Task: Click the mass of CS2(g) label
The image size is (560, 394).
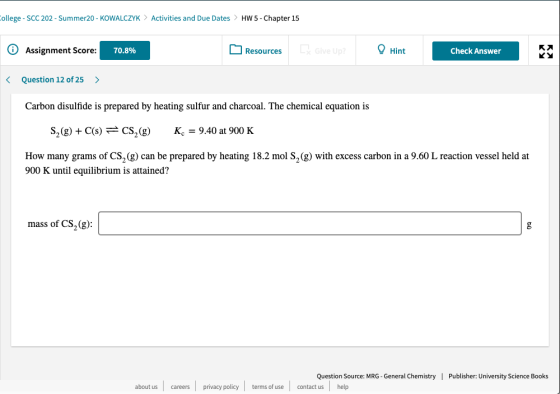Action: 60,224
